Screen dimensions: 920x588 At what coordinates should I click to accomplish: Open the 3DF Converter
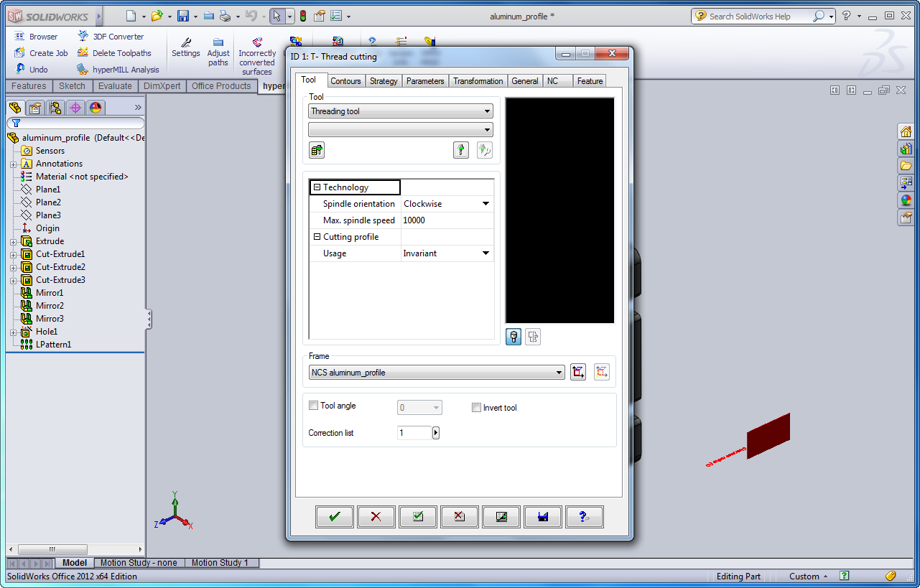pos(111,37)
